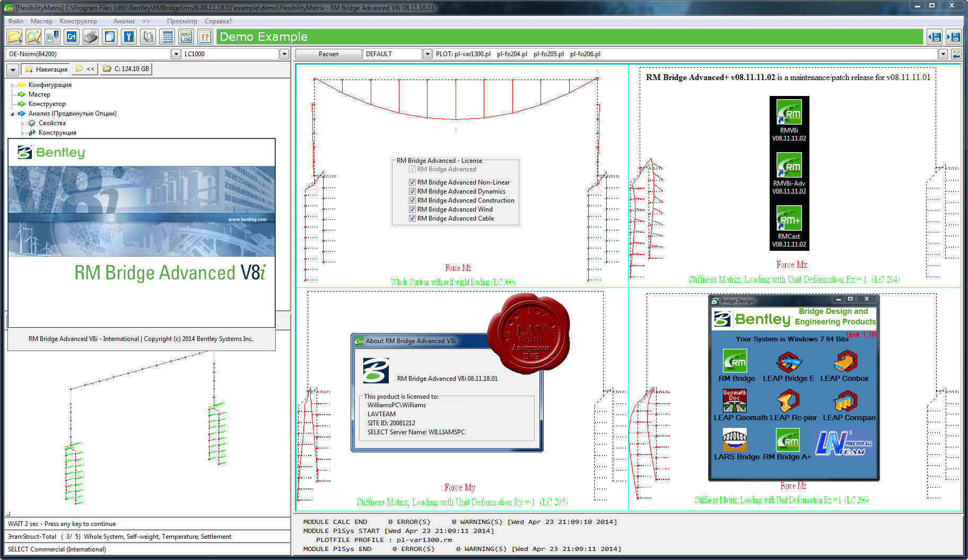Click the << folder back button
This screenshot has height=560, width=968.
[85, 69]
